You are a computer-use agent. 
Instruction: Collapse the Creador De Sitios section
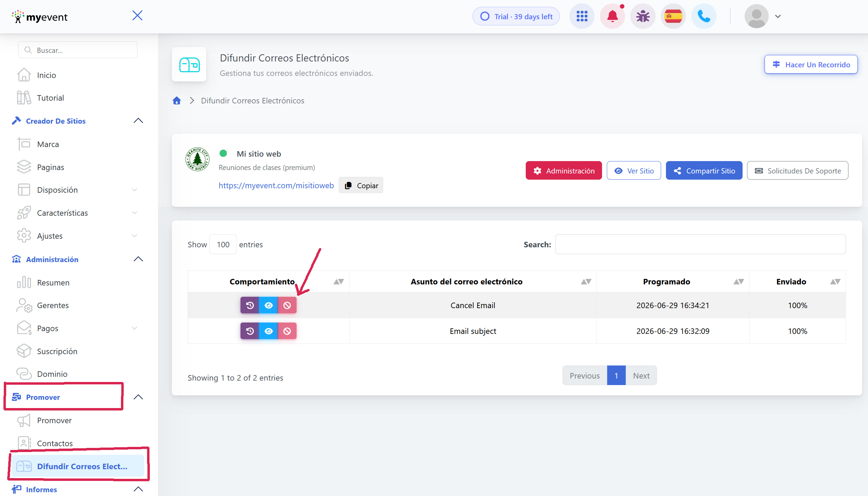[138, 121]
